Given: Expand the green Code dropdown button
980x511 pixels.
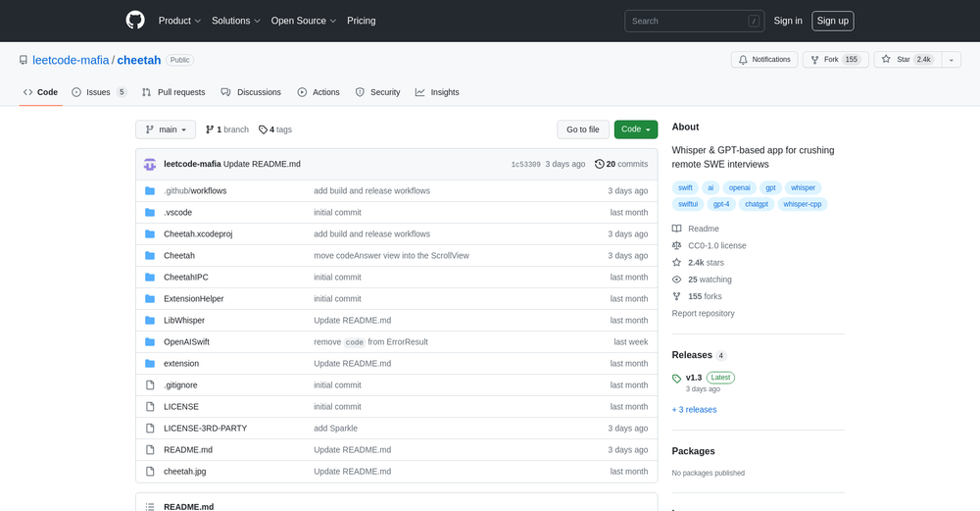Looking at the screenshot, I should point(635,129).
